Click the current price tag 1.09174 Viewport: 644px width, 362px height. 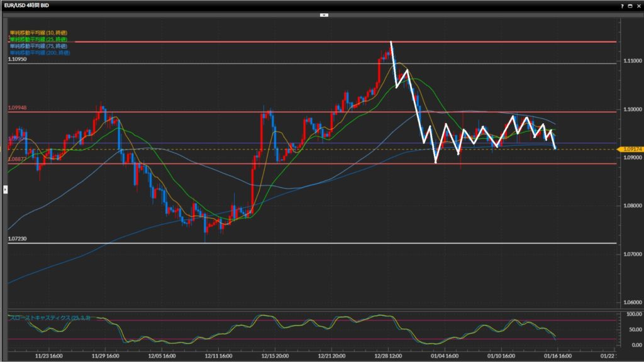(631, 149)
